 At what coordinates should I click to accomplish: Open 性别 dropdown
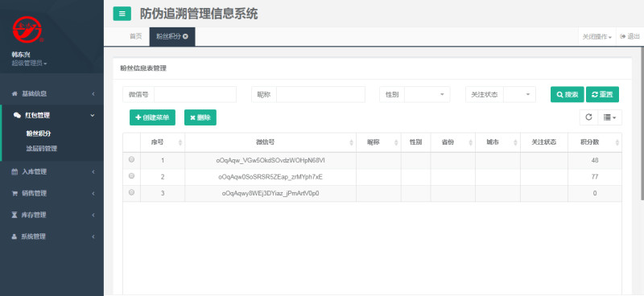427,94
